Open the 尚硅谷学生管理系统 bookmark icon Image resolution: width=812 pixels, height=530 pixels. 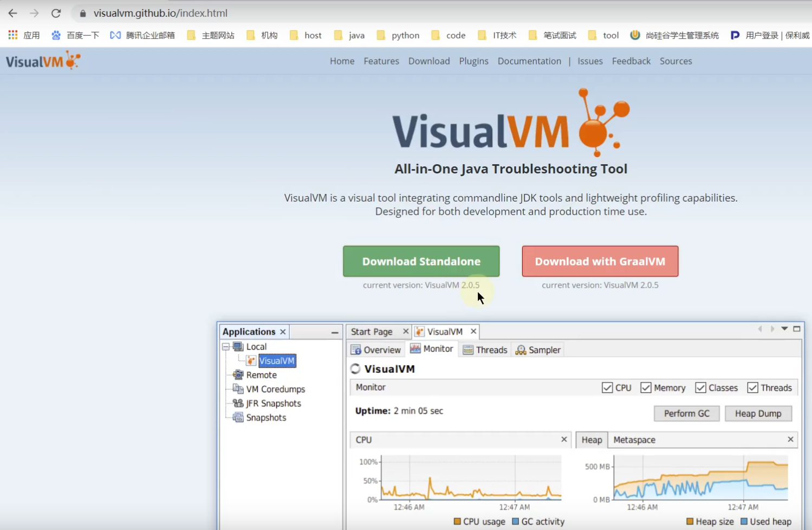coord(635,35)
